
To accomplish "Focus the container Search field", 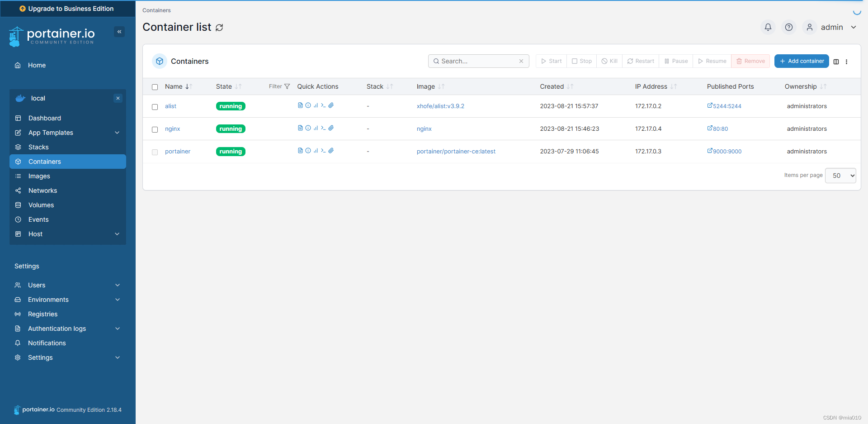I will [478, 61].
